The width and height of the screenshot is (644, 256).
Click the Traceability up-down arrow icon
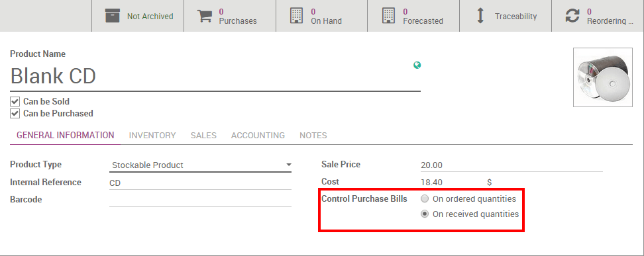[480, 16]
